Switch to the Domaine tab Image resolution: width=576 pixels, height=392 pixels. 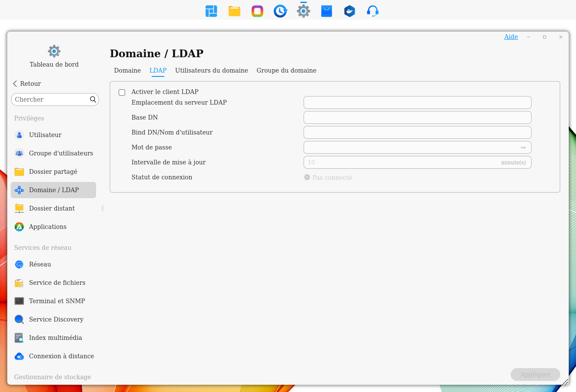coord(127,70)
